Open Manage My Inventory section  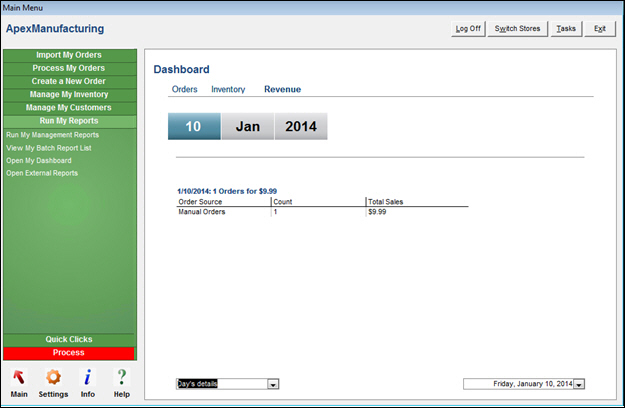69,94
